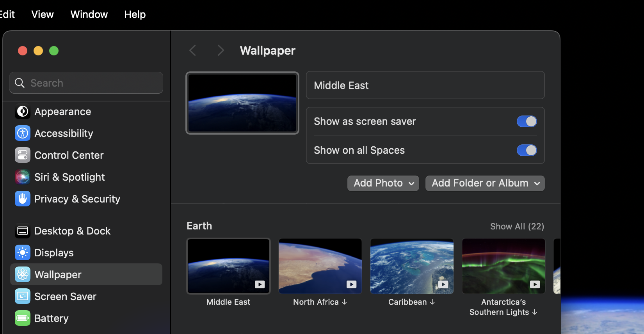Click the Displays sidebar label
This screenshot has width=644, height=334.
coord(54,253)
